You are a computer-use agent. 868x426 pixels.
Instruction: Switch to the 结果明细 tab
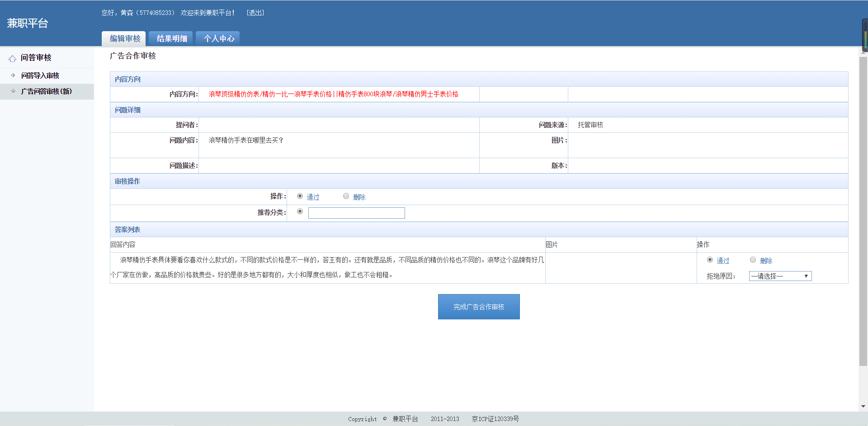point(171,39)
